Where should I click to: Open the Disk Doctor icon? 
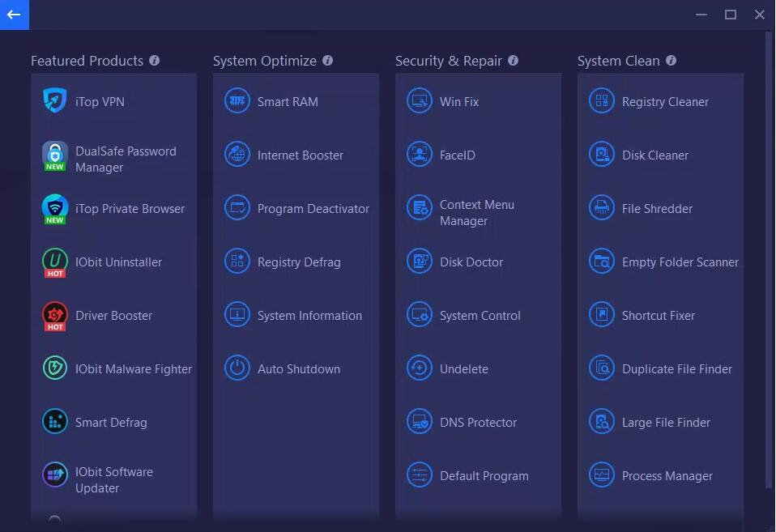point(420,262)
